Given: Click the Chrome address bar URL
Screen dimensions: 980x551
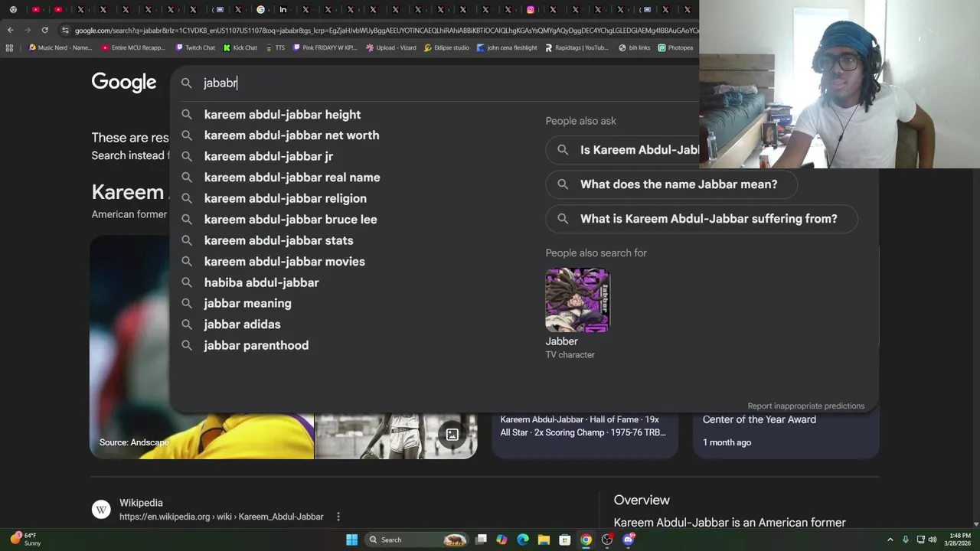Looking at the screenshot, I should [386, 31].
